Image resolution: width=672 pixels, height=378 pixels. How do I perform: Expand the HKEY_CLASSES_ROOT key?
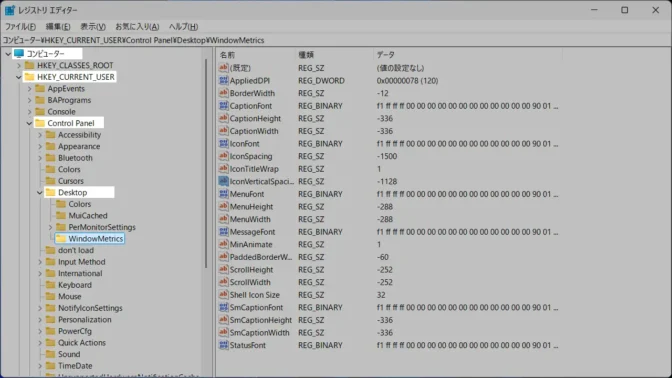pyautogui.click(x=19, y=65)
